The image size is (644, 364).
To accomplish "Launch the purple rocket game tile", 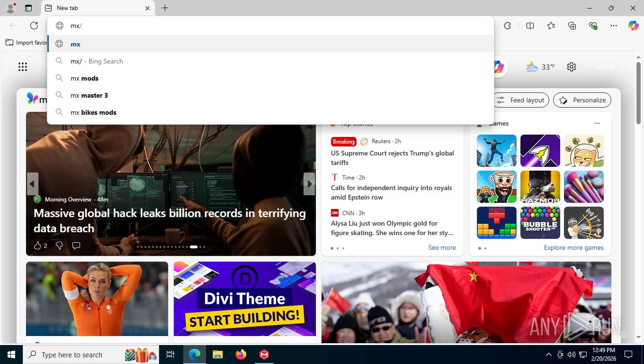I will click(x=540, y=151).
